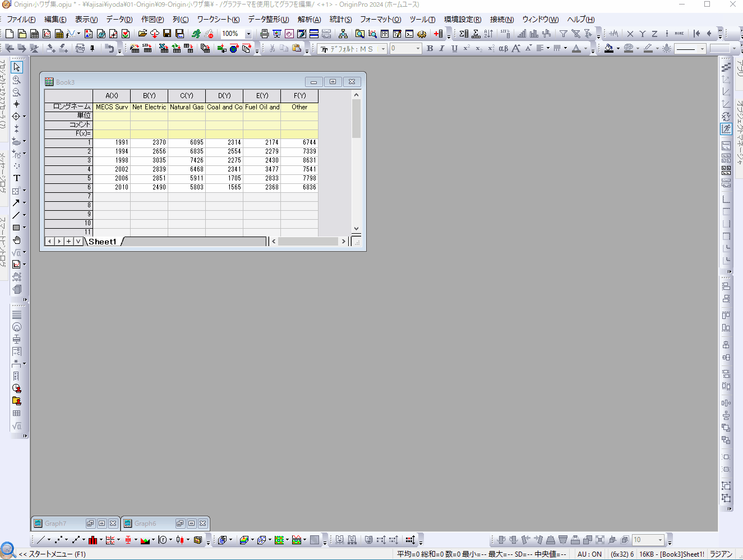743x560 pixels.
Task: Restore the minimized Graph6 window
Action: click(x=180, y=524)
